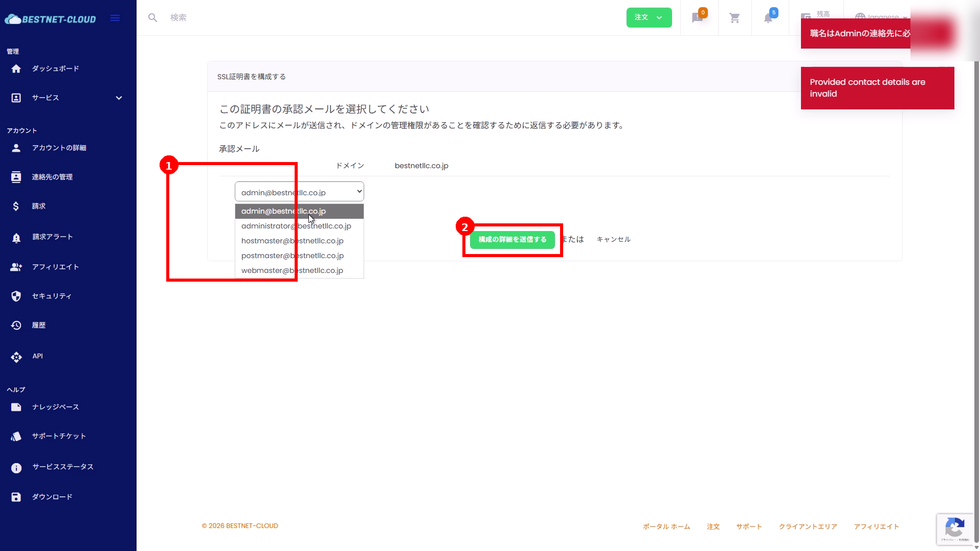Open the green 注文 dropdown button
This screenshot has width=980, height=551.
pyautogui.click(x=649, y=18)
